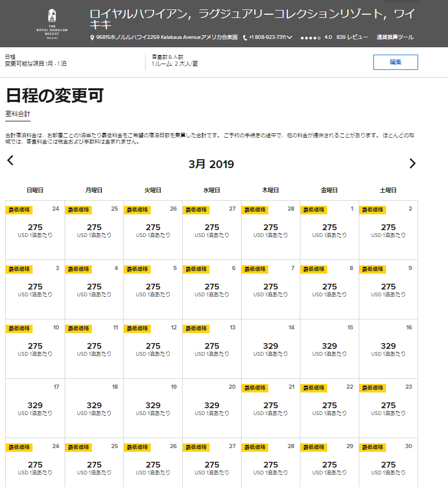This screenshot has width=448, height=487.
Task: Click the 3月 2019 month heading
Action: click(211, 164)
